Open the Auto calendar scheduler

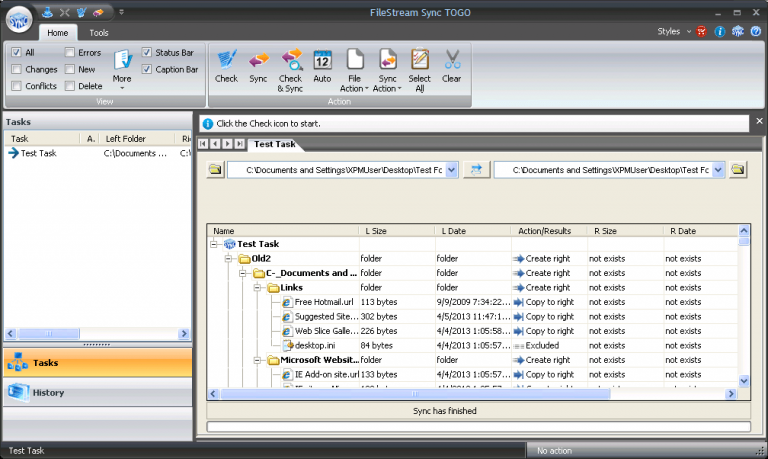(322, 67)
